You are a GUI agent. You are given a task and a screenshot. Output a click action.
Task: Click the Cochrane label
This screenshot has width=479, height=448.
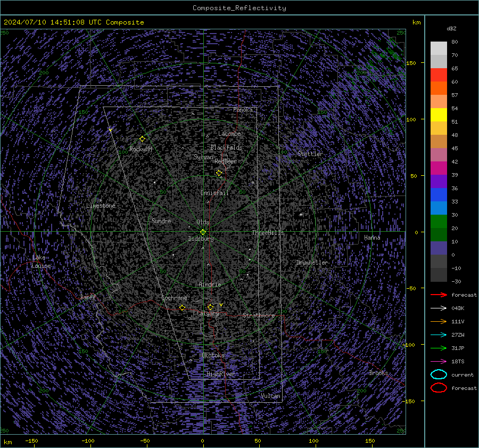pyautogui.click(x=174, y=298)
